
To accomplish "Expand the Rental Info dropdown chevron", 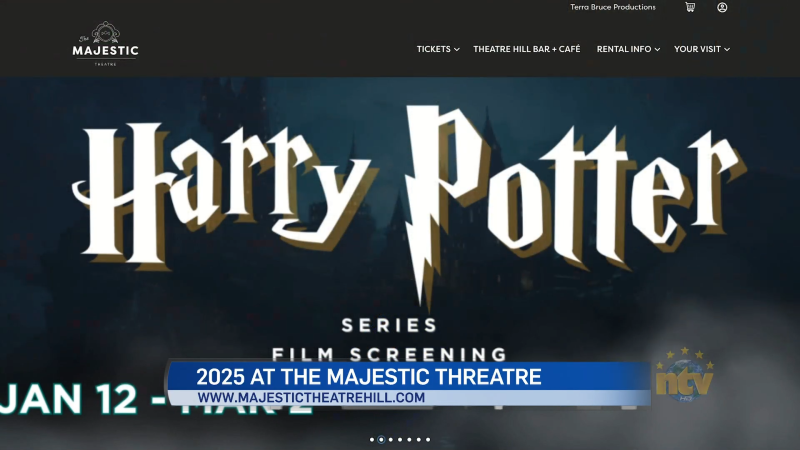I will tap(658, 49).
